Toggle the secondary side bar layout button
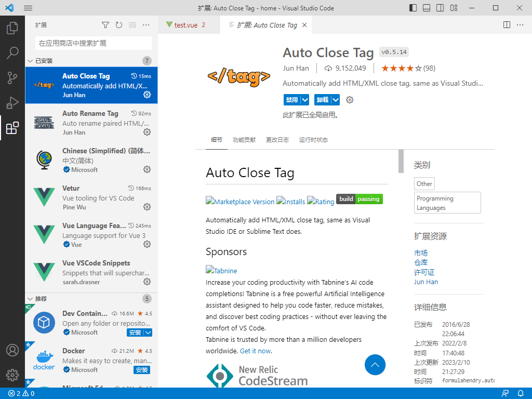Viewport: 532px width, 399px height. point(440,8)
